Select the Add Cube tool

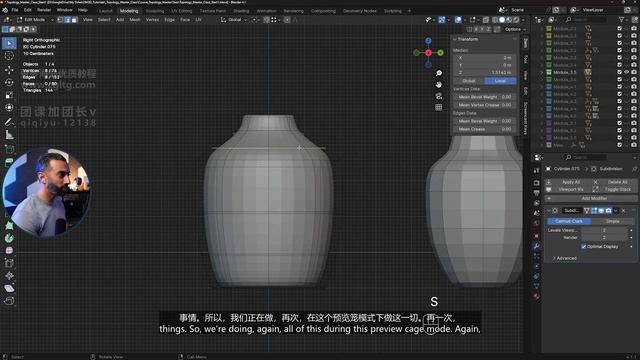[9, 149]
